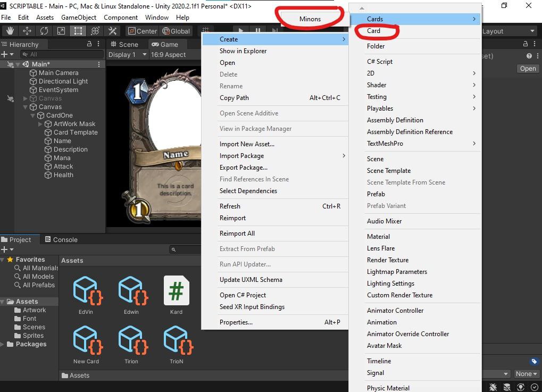Expand ArtWork Mask object
The image size is (542, 392).
[40, 124]
